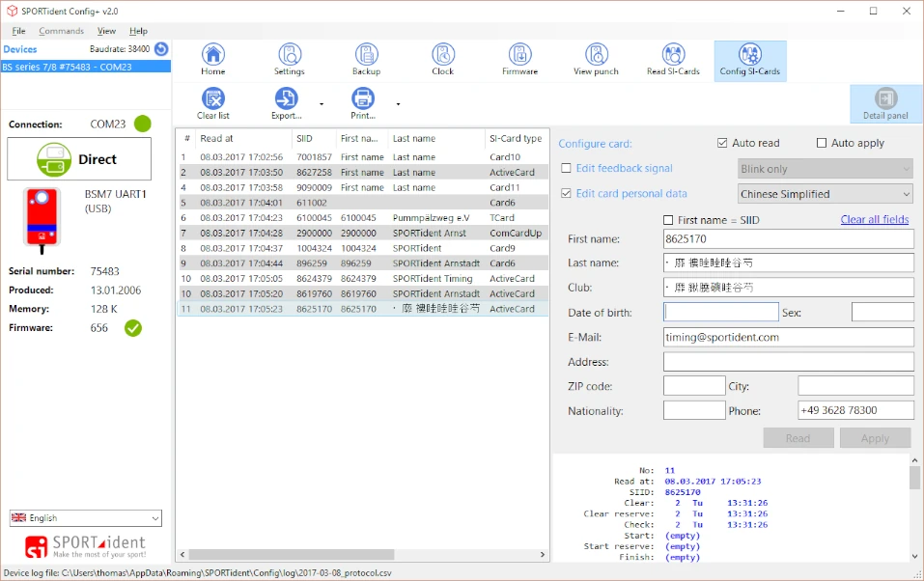Screen dimensions: 924x581
Task: Select the row with SIID 6100045
Action: (x=364, y=218)
